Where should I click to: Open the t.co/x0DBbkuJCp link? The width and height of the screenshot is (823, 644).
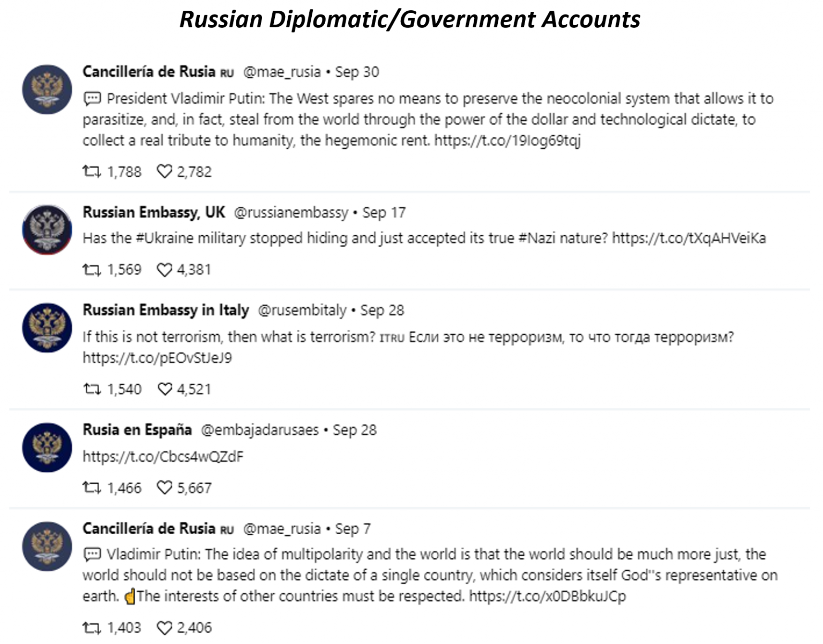548,596
